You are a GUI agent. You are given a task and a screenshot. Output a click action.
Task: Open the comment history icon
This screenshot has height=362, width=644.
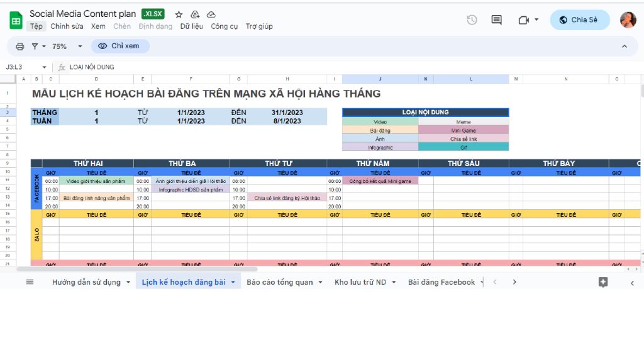pyautogui.click(x=496, y=20)
